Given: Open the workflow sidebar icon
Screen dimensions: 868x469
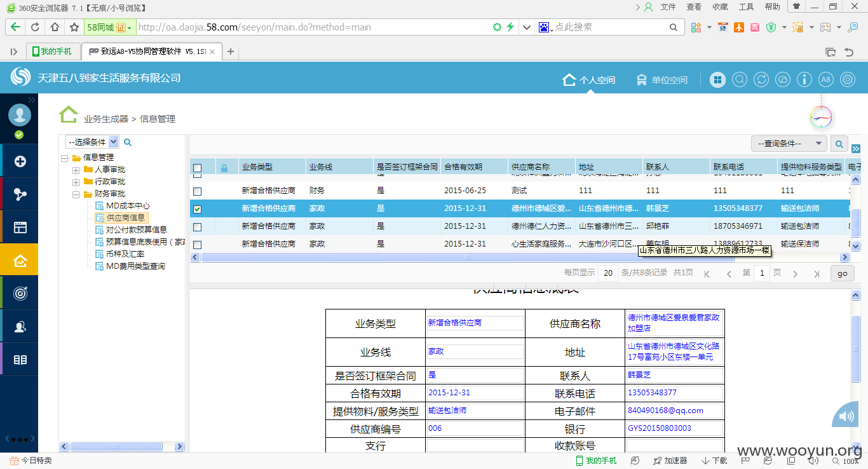Looking at the screenshot, I should (20, 194).
